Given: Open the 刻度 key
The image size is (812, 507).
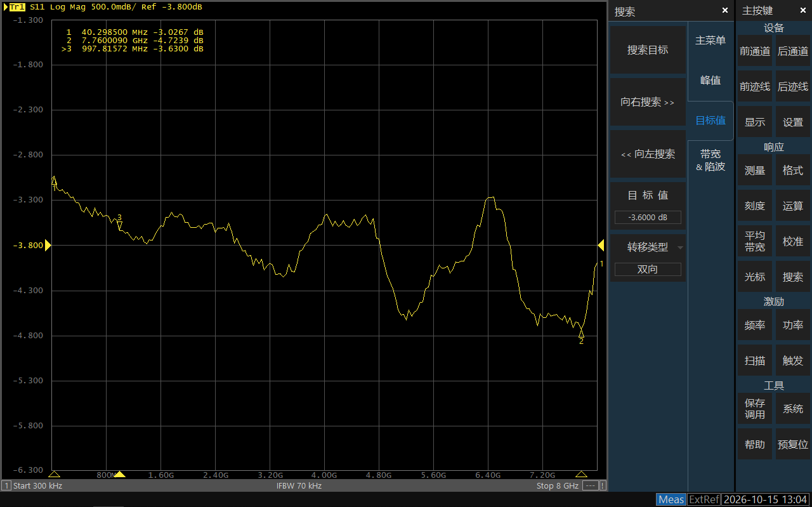Looking at the screenshot, I should click(755, 206).
